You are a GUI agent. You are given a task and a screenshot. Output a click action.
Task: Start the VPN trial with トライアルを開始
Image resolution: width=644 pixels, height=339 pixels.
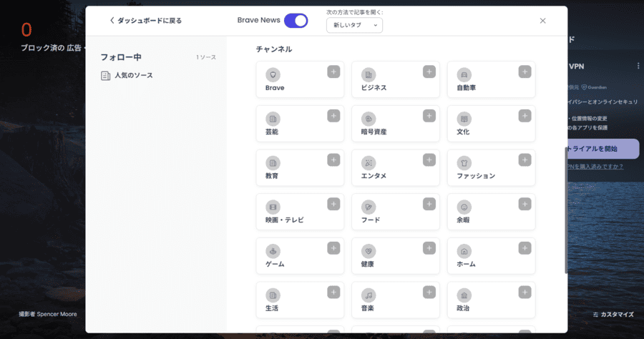(x=602, y=149)
